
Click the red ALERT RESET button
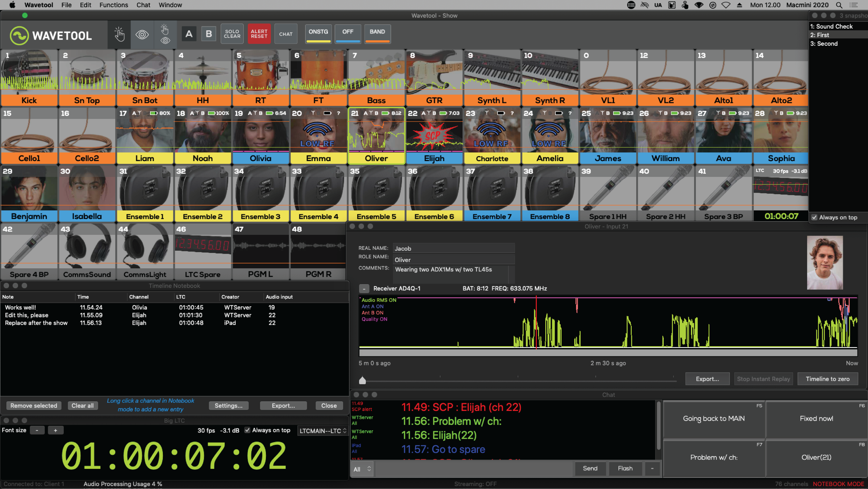point(259,34)
